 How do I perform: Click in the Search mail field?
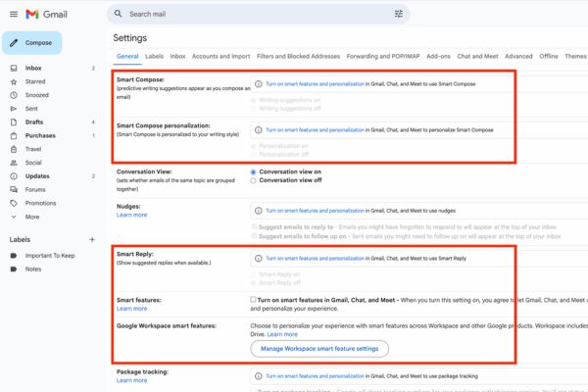coord(259,14)
